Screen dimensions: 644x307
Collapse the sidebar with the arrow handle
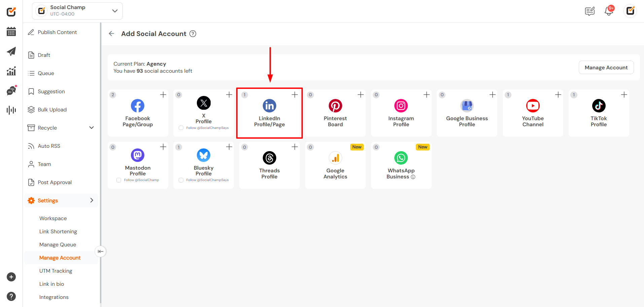[x=100, y=251]
